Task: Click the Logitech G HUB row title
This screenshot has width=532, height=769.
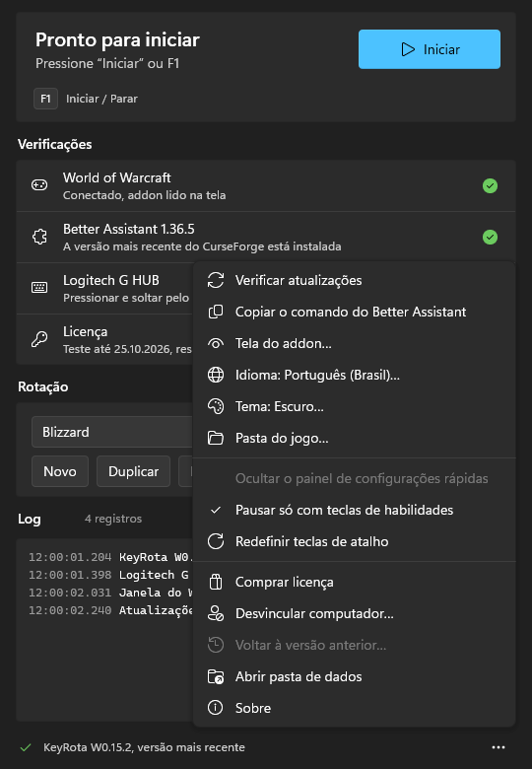Action: click(111, 280)
